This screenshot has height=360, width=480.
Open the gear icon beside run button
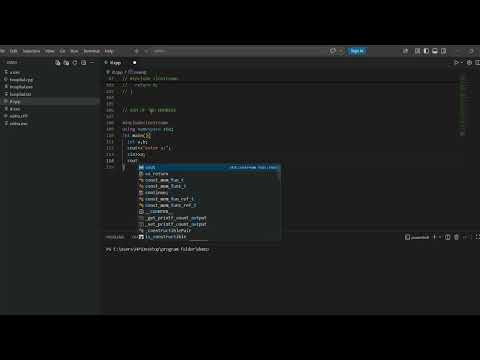coord(469,63)
